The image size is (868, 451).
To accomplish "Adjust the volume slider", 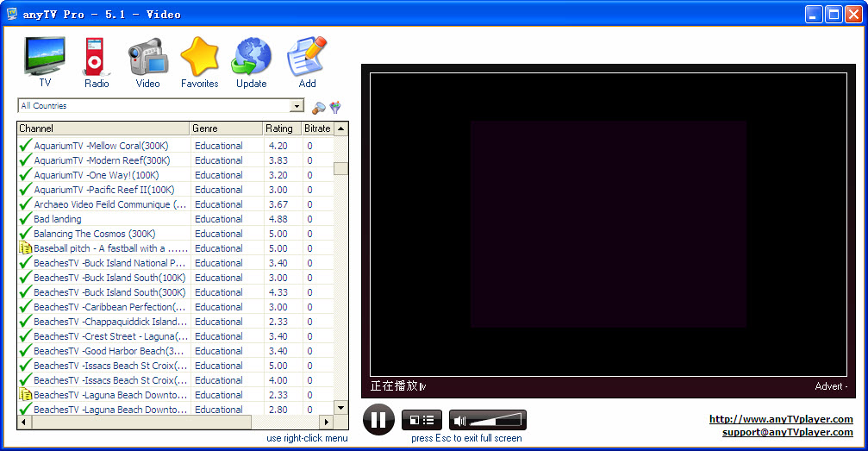I will (x=496, y=420).
